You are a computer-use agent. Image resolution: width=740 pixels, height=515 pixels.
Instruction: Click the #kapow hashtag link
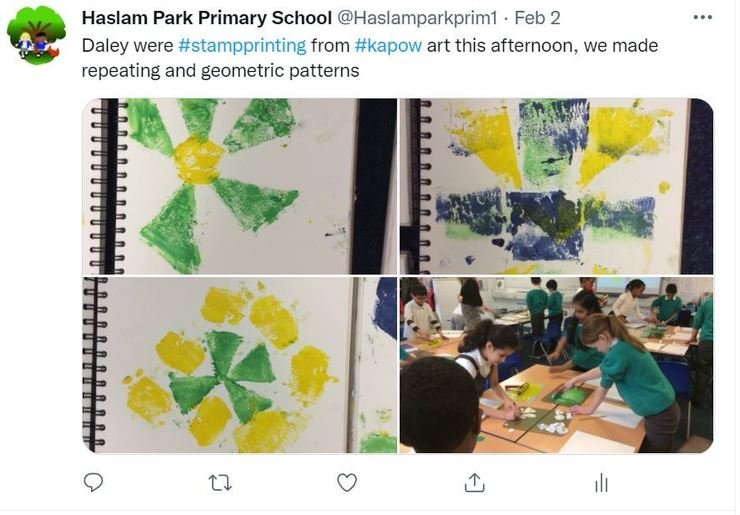388,46
